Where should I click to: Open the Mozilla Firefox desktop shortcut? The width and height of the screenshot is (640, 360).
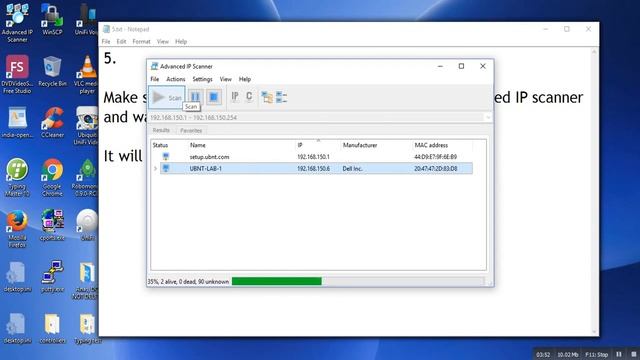(17, 229)
